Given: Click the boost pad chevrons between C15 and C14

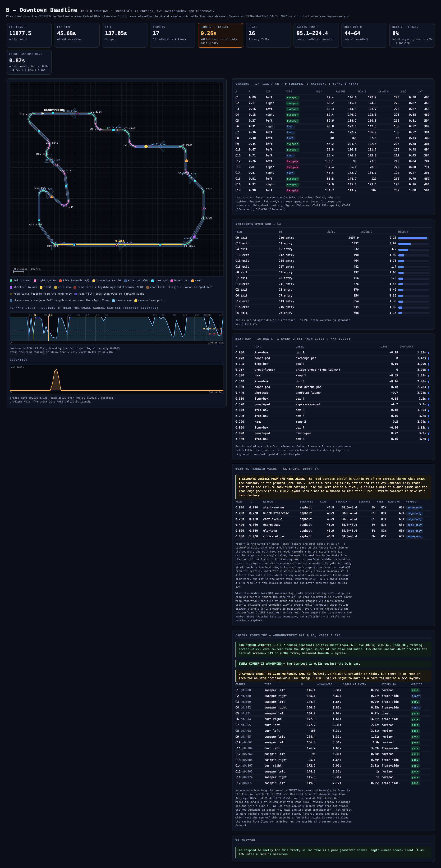Looking at the screenshot, I should pyautogui.click(x=56, y=165).
